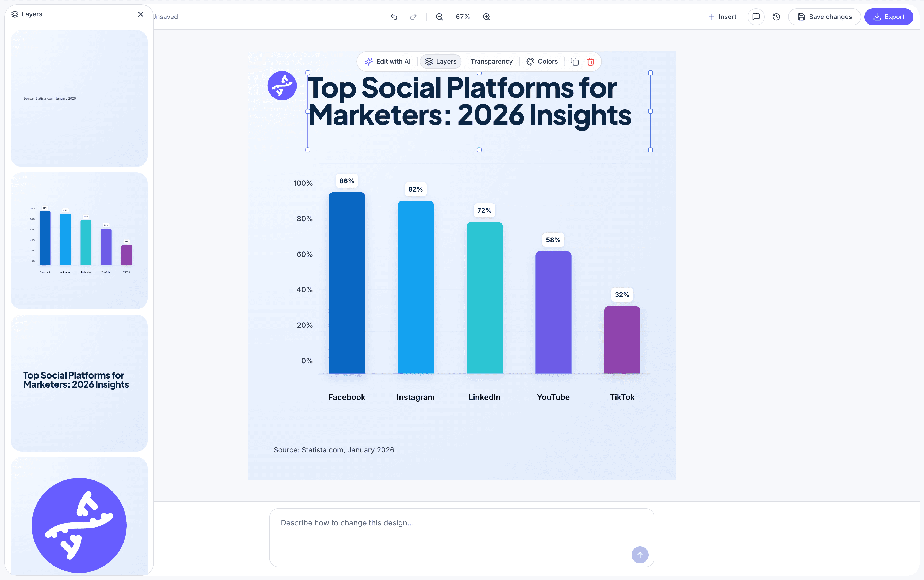Click Edit with AI
924x580 pixels.
pos(387,61)
